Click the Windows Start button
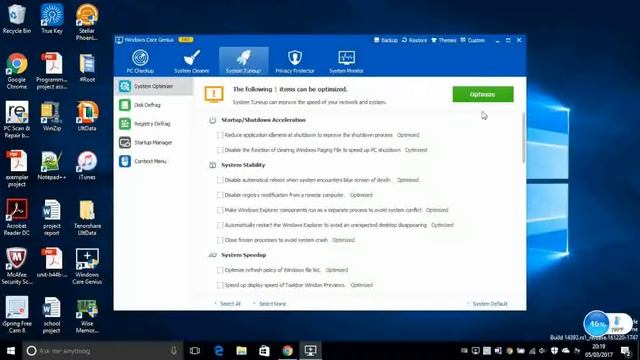 (11, 351)
